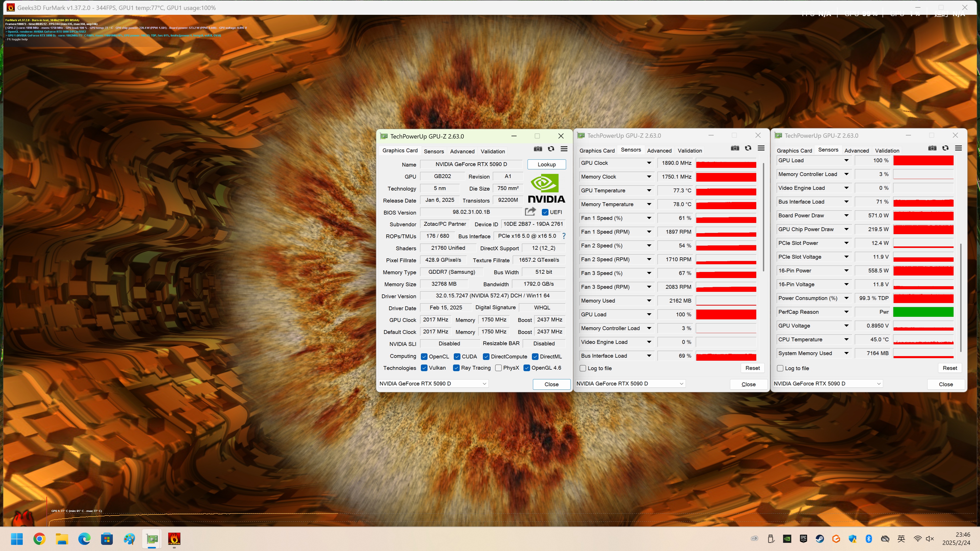
Task: Click the camera icon in the Board Power Draw sensors window
Action: point(932,148)
